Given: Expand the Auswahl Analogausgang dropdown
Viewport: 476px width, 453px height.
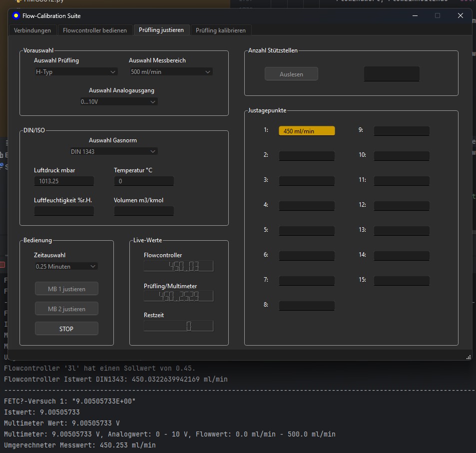Looking at the screenshot, I should pos(119,102).
